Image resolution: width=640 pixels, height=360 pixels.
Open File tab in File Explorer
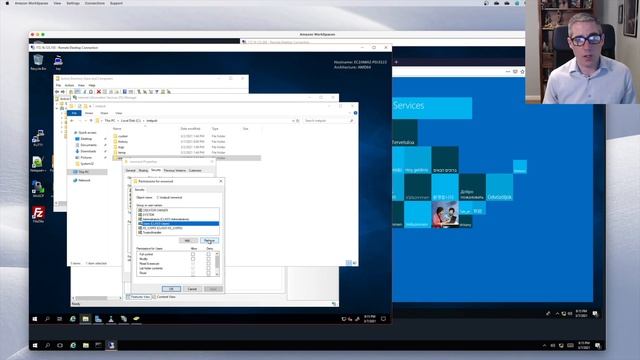pos(74,113)
